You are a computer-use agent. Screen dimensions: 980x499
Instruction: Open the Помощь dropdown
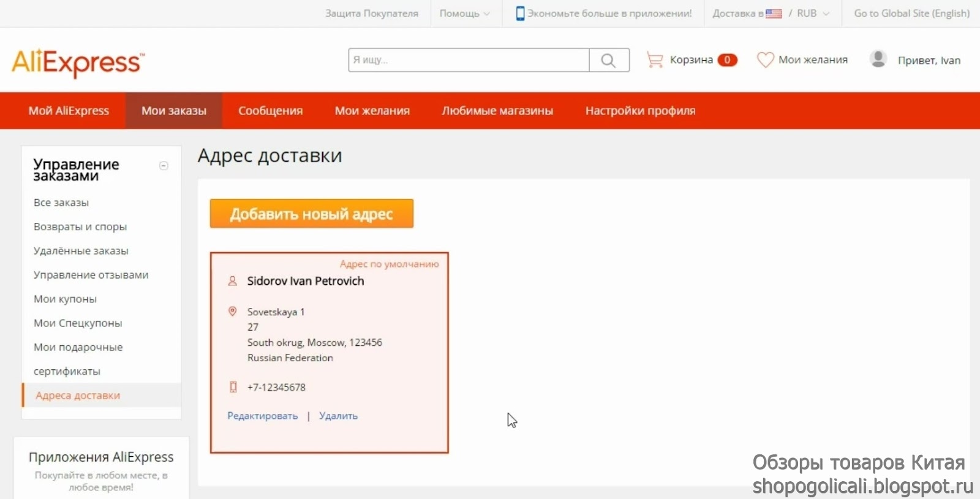point(464,13)
